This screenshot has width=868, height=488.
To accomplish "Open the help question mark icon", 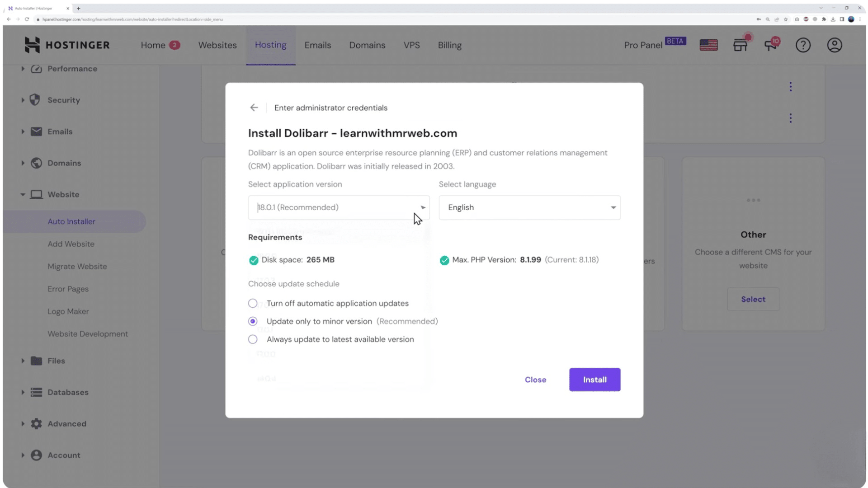I will [803, 45].
